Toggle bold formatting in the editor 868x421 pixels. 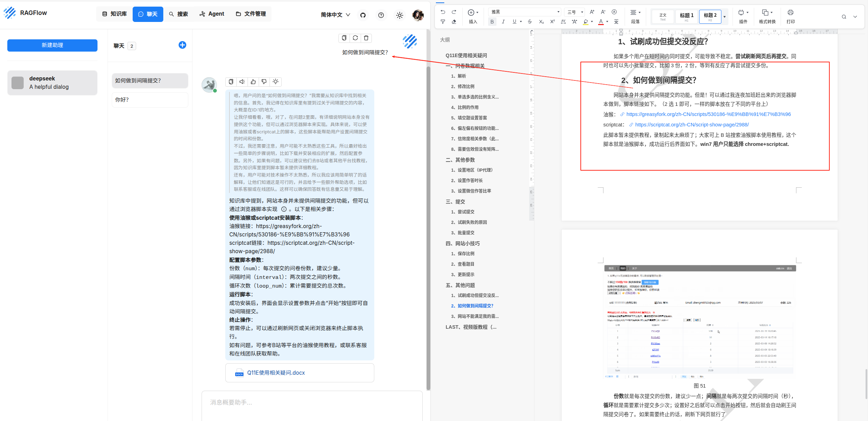tap(492, 22)
